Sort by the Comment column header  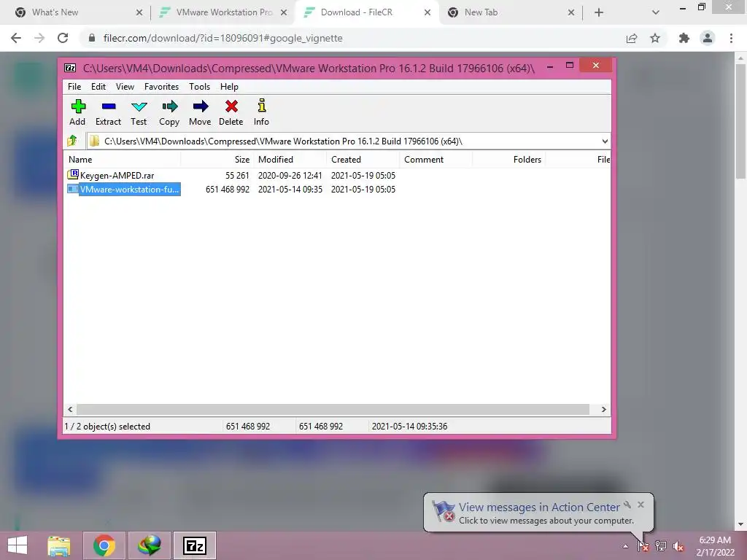point(436,160)
